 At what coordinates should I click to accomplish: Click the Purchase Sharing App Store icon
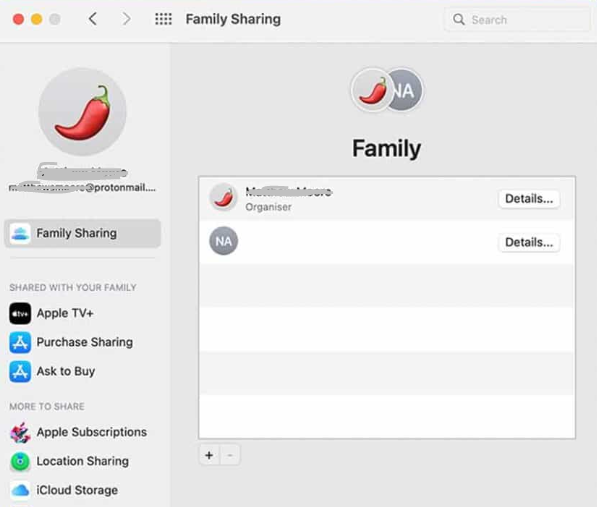coord(20,342)
